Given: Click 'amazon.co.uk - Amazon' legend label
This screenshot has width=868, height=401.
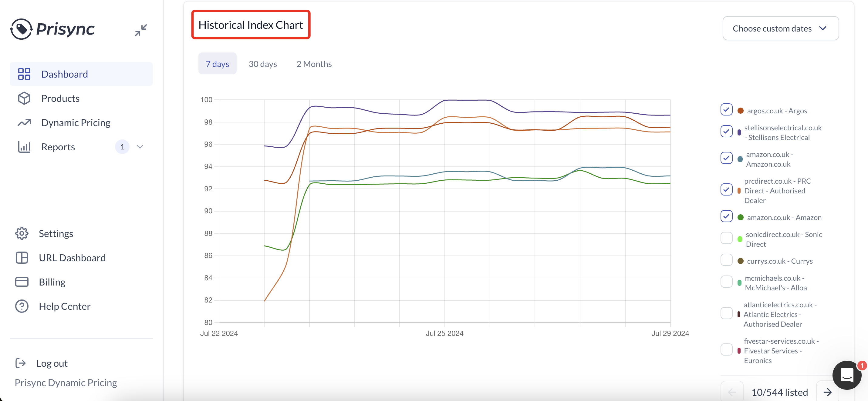Looking at the screenshot, I should [x=784, y=217].
